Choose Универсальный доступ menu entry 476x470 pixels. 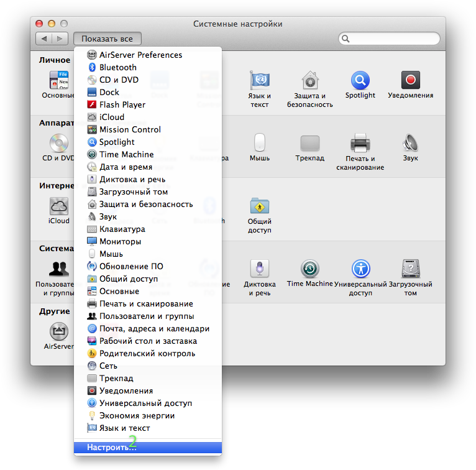(x=148, y=403)
